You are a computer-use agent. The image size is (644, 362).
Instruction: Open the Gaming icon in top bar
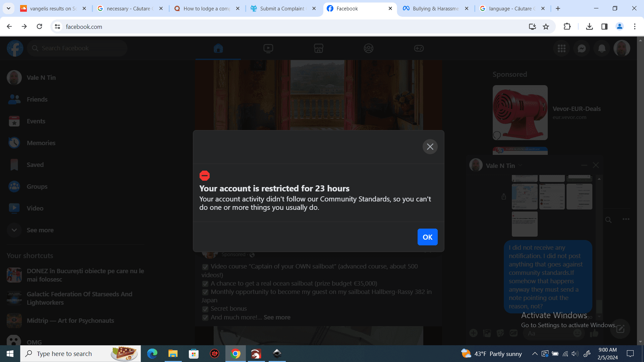419,49
